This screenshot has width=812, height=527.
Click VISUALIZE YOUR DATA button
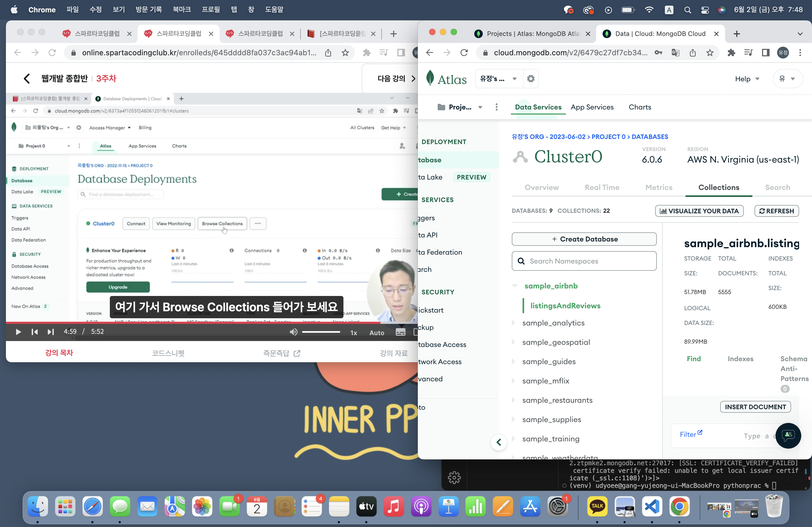tap(699, 211)
